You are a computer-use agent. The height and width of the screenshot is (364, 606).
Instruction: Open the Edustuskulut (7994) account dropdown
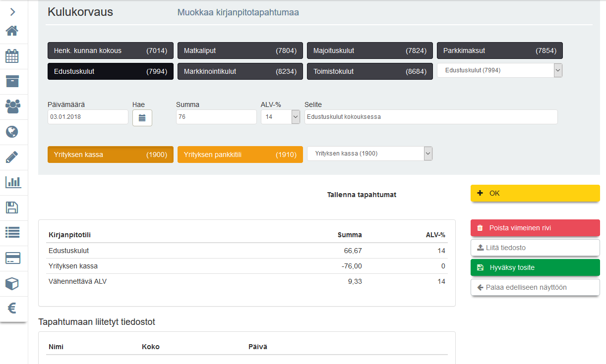point(499,70)
